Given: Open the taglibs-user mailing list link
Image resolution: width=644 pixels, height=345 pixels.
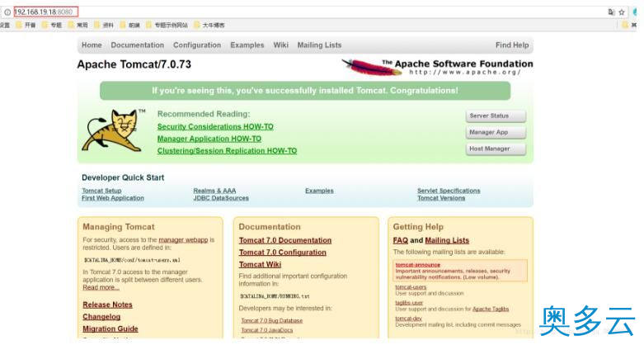Looking at the screenshot, I should [409, 303].
